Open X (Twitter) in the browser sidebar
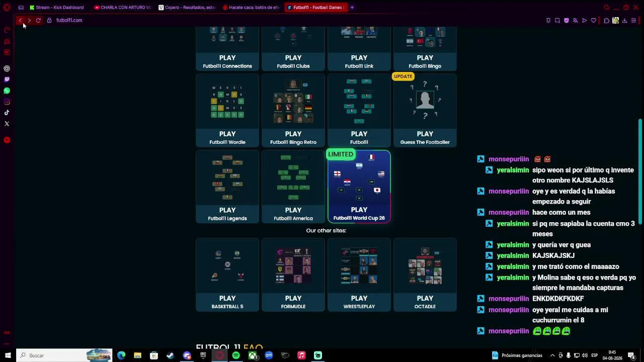 click(x=7, y=124)
